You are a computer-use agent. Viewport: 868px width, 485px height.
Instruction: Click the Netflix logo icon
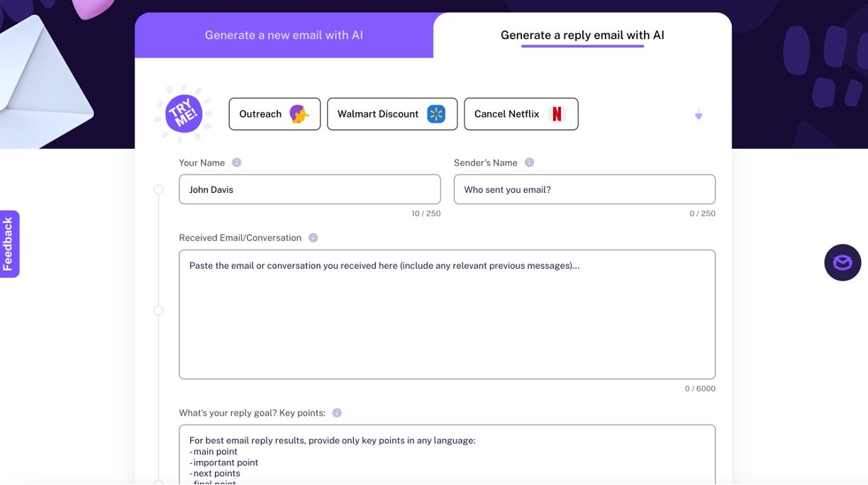click(557, 114)
